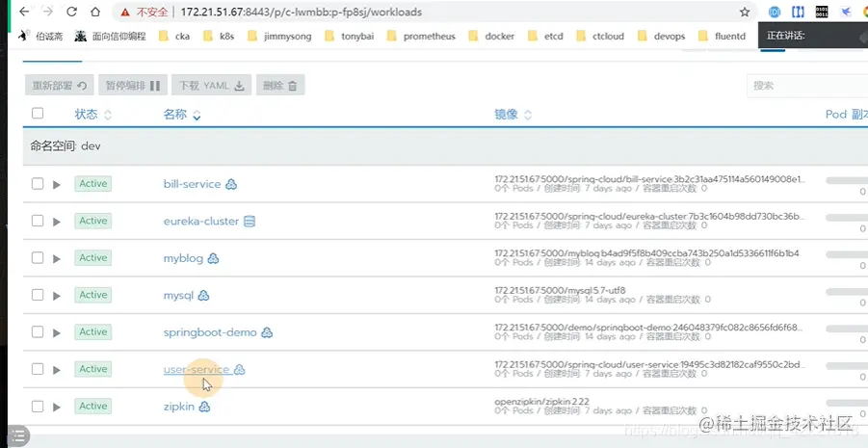Click the deployment icon beside springboot-demo
This screenshot has height=448, width=868.
click(267, 332)
